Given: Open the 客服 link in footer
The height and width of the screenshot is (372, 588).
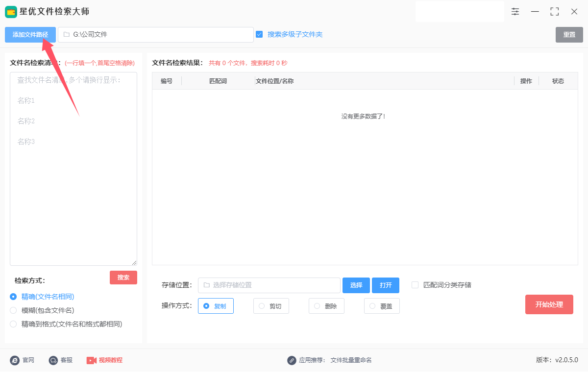Looking at the screenshot, I should [x=67, y=360].
